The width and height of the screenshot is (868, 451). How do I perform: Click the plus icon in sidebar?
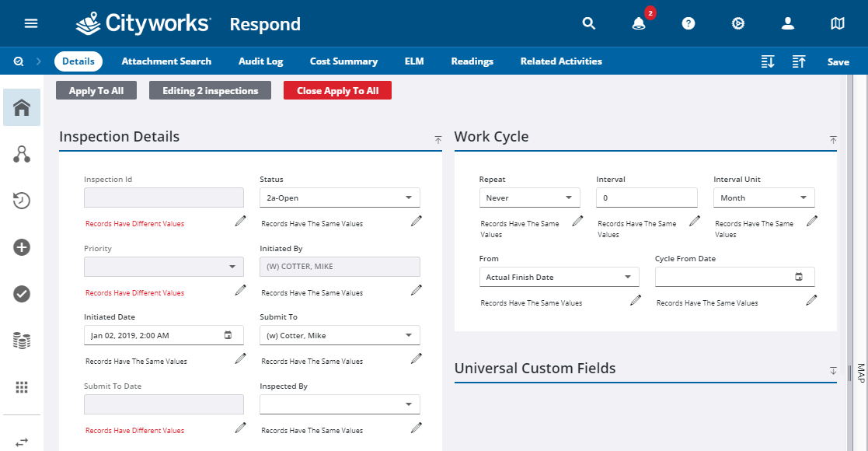(x=22, y=247)
